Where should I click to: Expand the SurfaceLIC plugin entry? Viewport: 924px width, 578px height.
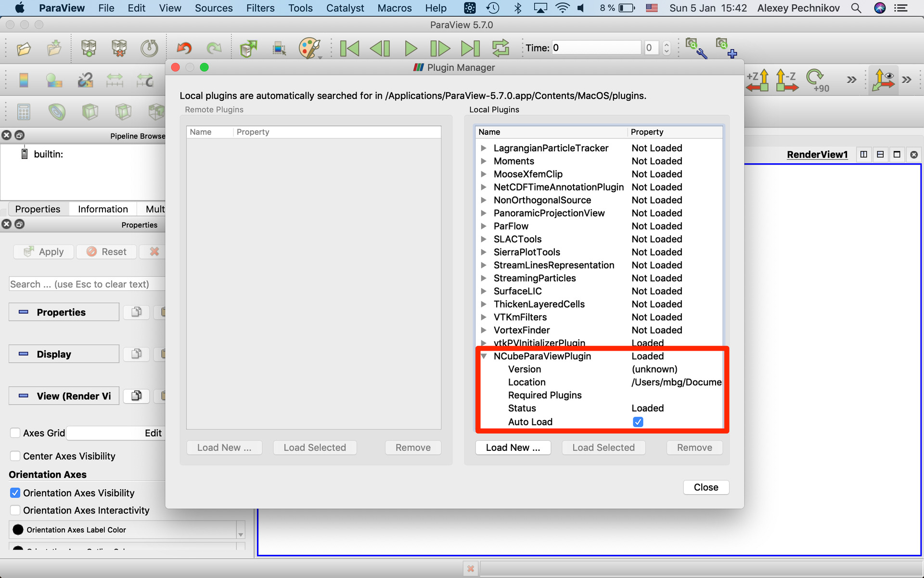pyautogui.click(x=484, y=291)
